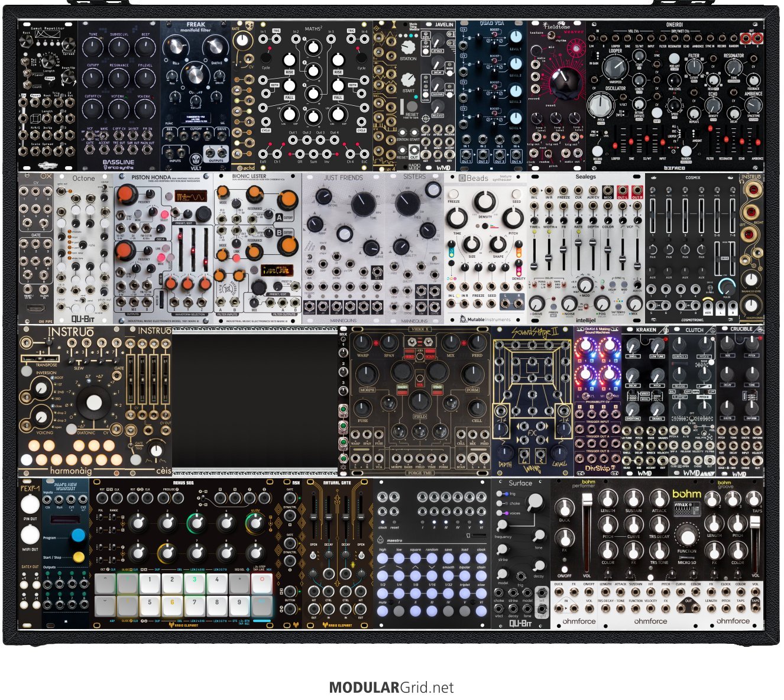Tap pad 1 on Nexus Seq
The width and height of the screenshot is (784, 700).
[x=150, y=583]
